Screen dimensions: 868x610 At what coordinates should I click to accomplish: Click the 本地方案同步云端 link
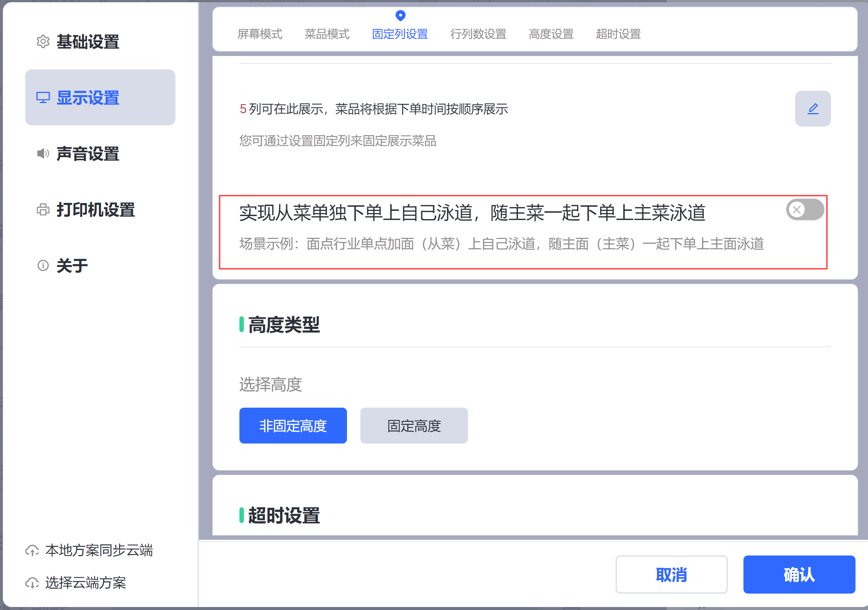point(99,551)
